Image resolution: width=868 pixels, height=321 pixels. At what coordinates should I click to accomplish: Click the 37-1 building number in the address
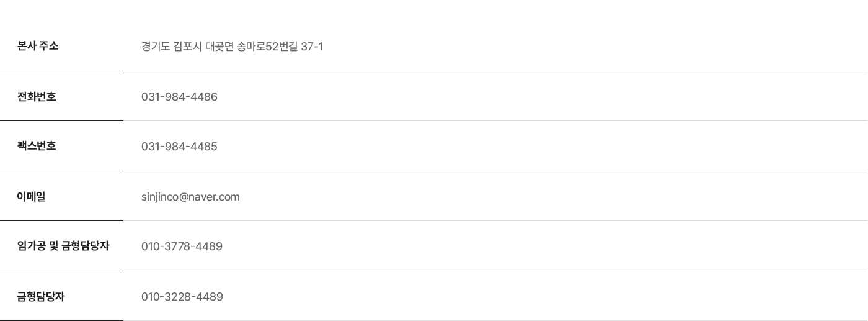point(312,47)
